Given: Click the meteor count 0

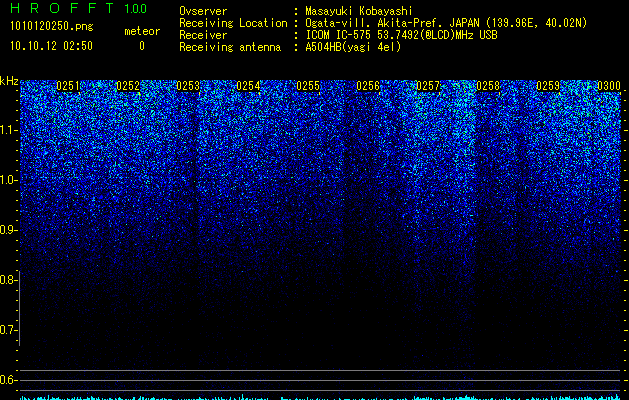Looking at the screenshot, I should [x=142, y=46].
